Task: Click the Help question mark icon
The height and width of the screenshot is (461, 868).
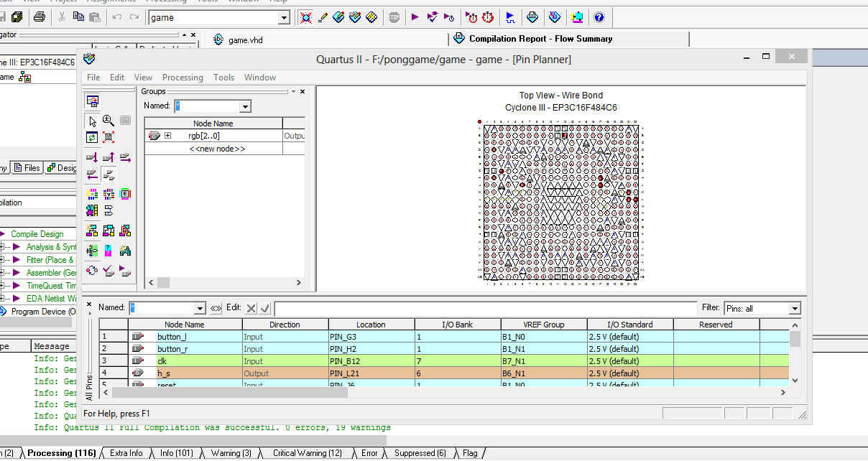Action: (x=599, y=17)
